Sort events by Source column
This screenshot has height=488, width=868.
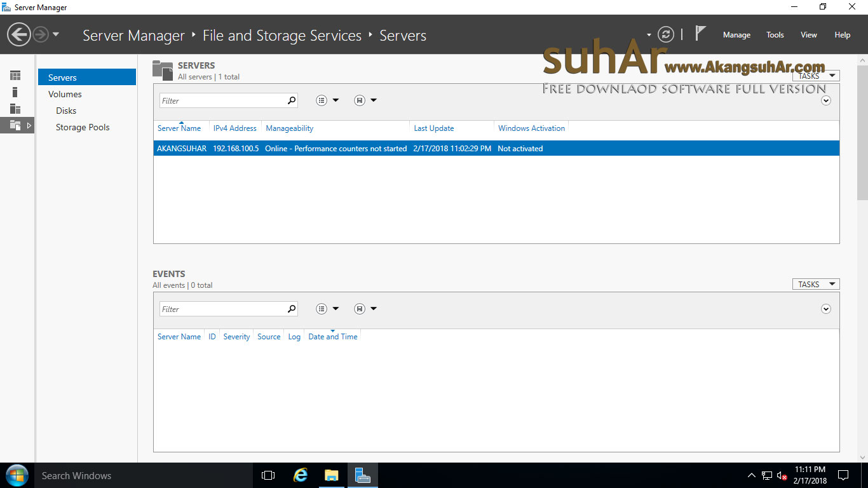[269, 337]
